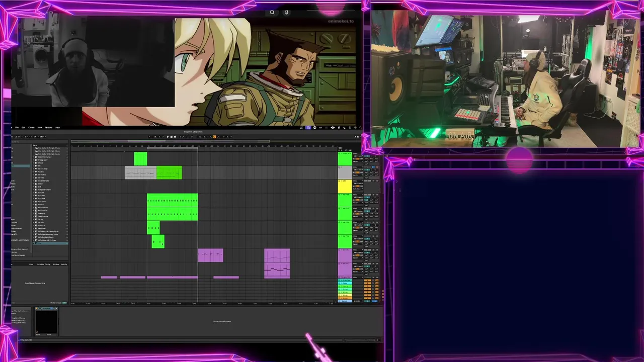Open the File menu in Ableton
Image resolution: width=644 pixels, height=362 pixels.
(x=17, y=127)
